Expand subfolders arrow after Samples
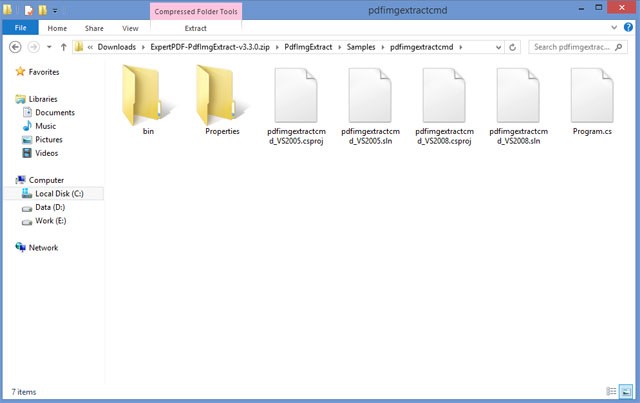Viewport: 640px width, 403px height. [x=382, y=47]
